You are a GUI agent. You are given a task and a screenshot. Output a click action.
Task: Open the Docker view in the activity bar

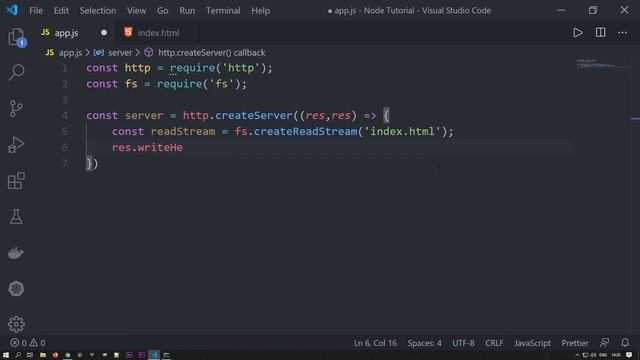coord(16,253)
